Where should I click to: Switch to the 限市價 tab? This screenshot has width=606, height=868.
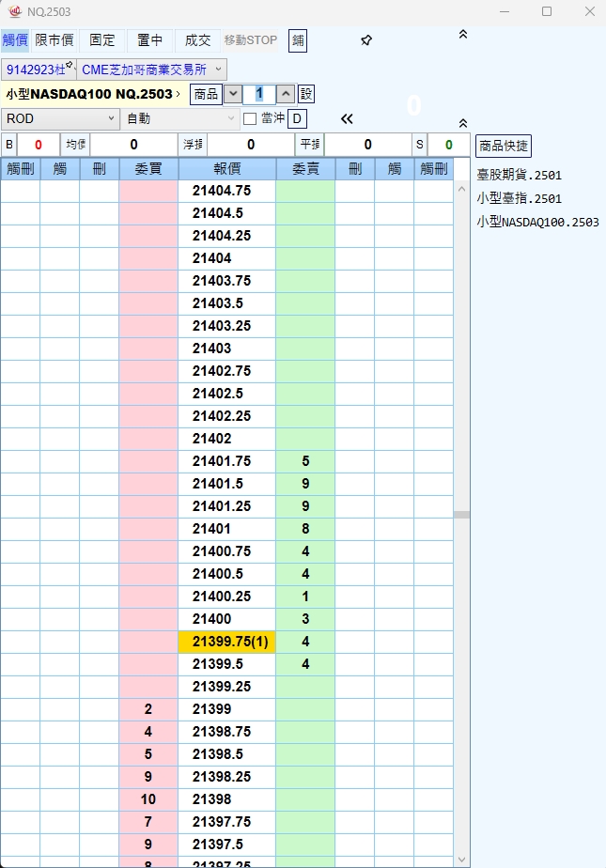[x=54, y=40]
